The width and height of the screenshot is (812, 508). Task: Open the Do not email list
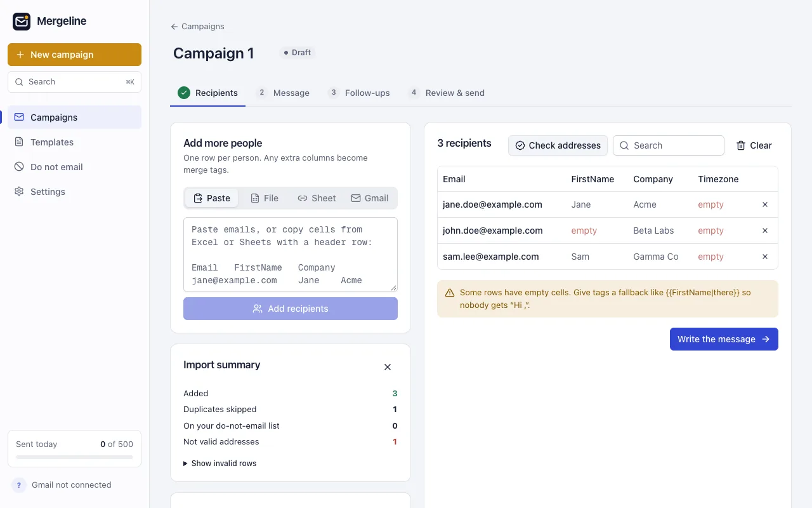tap(74, 167)
